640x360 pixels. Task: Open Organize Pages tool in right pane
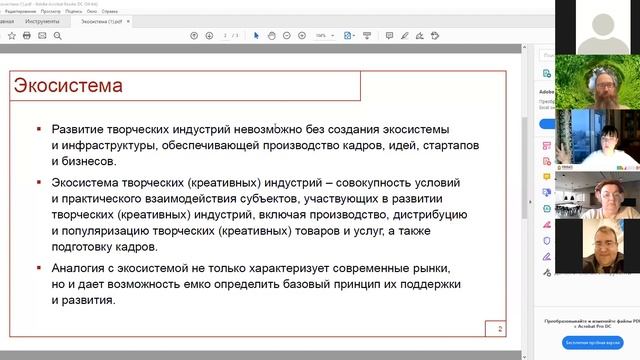pos(547,146)
